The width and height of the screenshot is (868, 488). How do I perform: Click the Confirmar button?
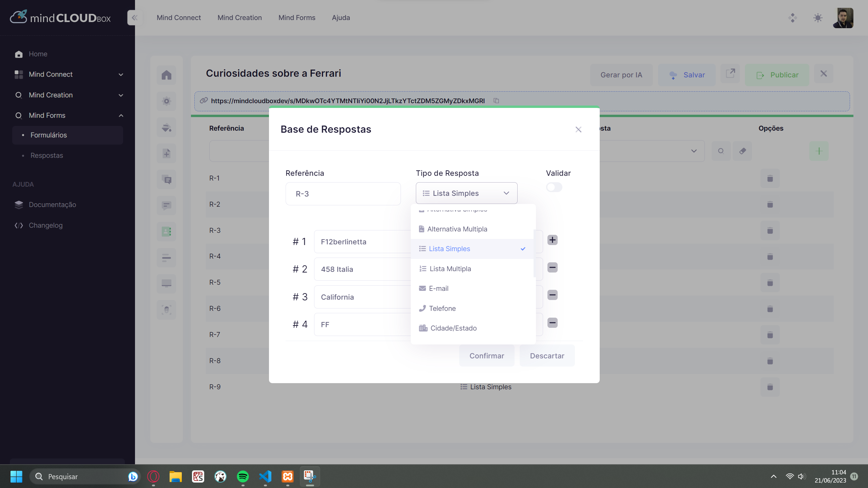pos(486,356)
